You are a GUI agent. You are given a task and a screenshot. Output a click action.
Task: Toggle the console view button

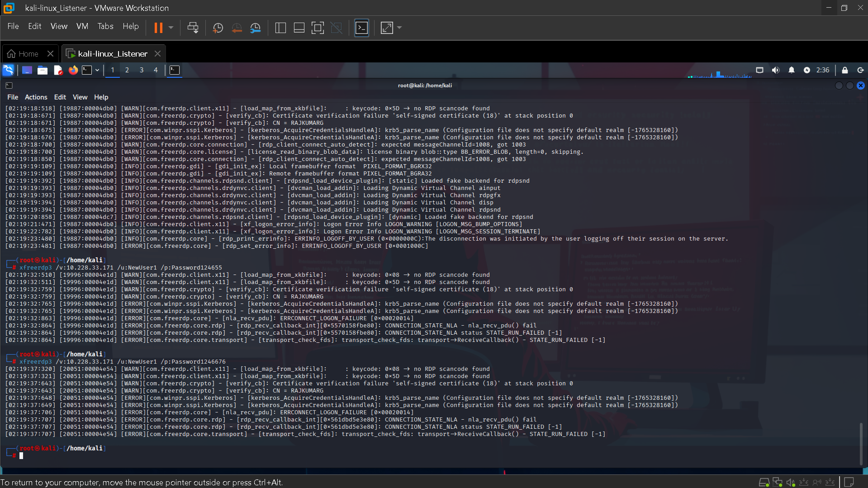[361, 28]
